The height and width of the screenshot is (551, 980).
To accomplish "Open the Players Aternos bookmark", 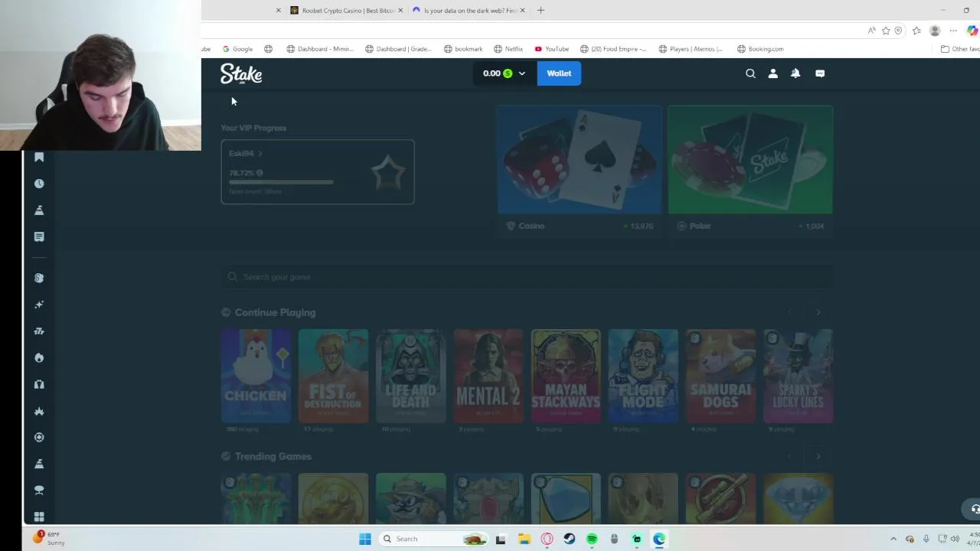I will (x=691, y=49).
